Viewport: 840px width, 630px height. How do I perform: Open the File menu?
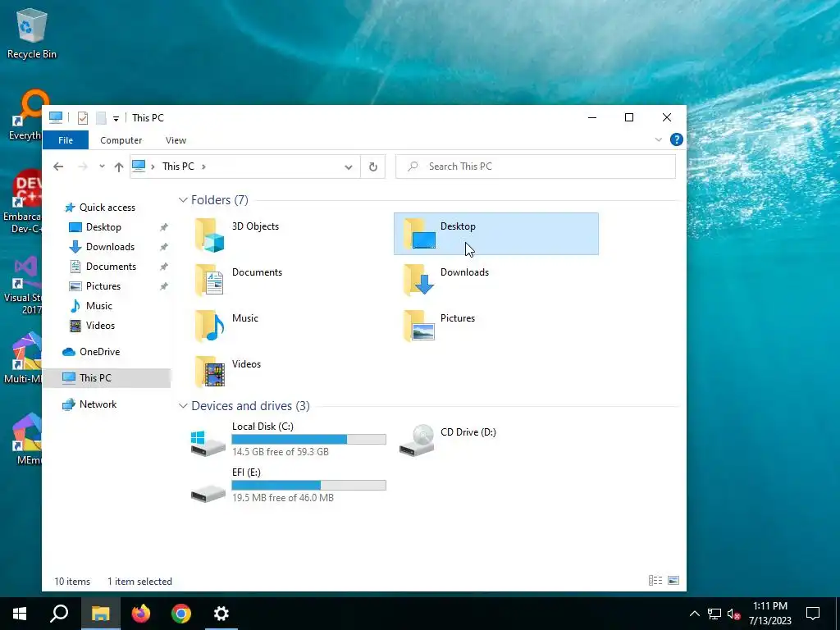[66, 140]
